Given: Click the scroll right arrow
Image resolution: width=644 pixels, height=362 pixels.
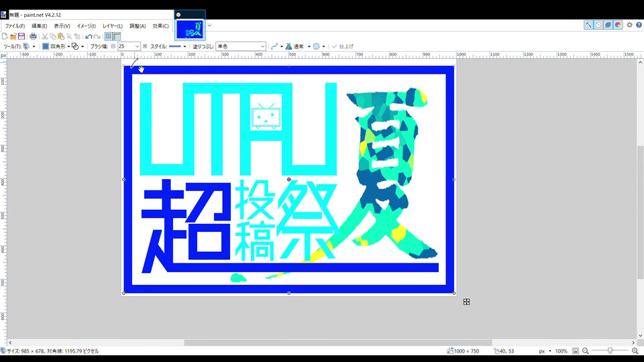Looking at the screenshot, I should [x=633, y=343].
